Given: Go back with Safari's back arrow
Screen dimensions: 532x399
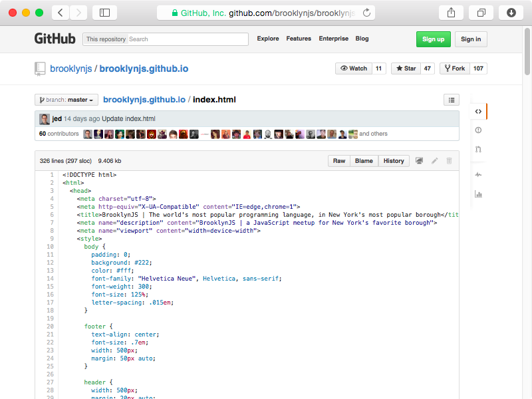Looking at the screenshot, I should tap(61, 13).
